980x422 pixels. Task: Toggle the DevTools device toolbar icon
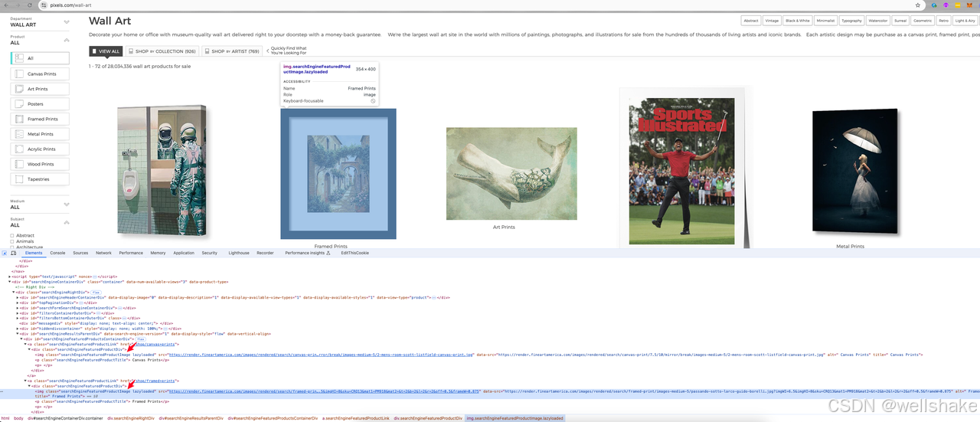click(14, 253)
